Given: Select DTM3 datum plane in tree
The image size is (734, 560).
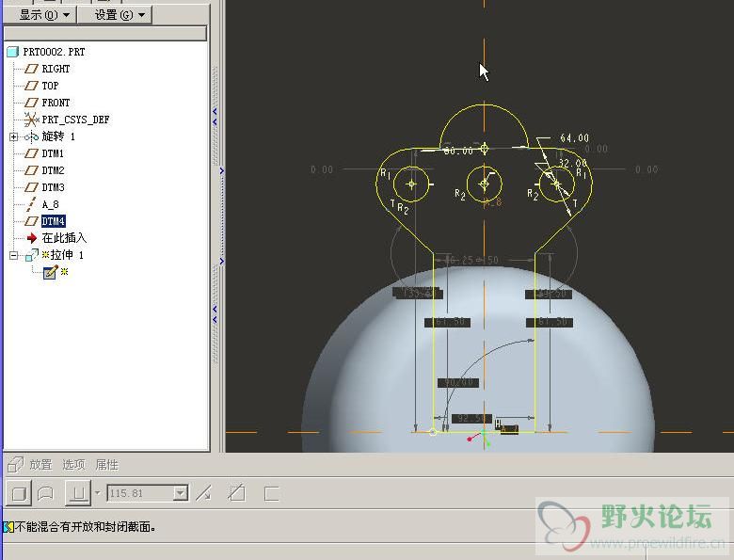Looking at the screenshot, I should tap(53, 187).
